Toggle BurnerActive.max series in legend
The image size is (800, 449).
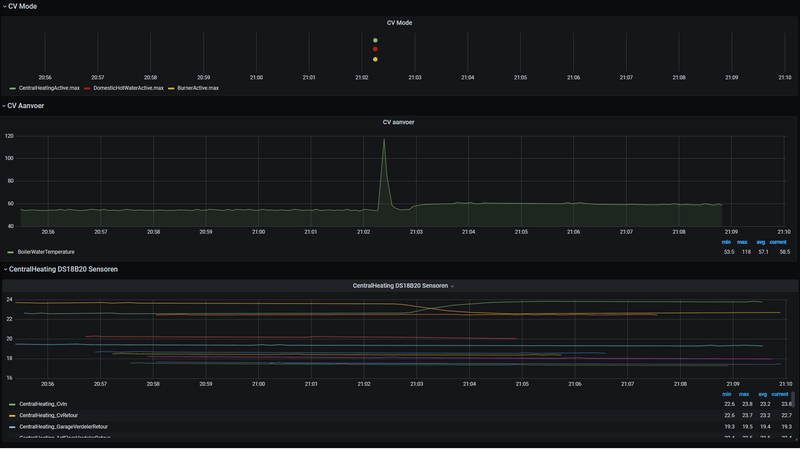[x=197, y=88]
